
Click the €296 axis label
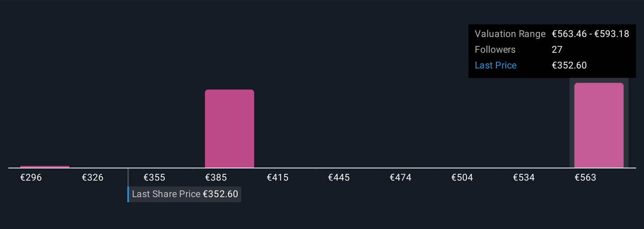[31, 177]
